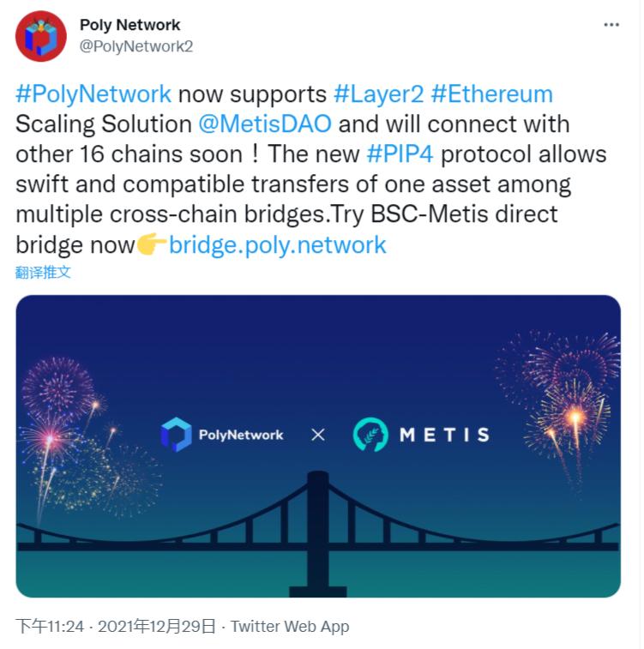Open the #PIP4 hashtag
This screenshot has height=649, width=644.
click(400, 154)
